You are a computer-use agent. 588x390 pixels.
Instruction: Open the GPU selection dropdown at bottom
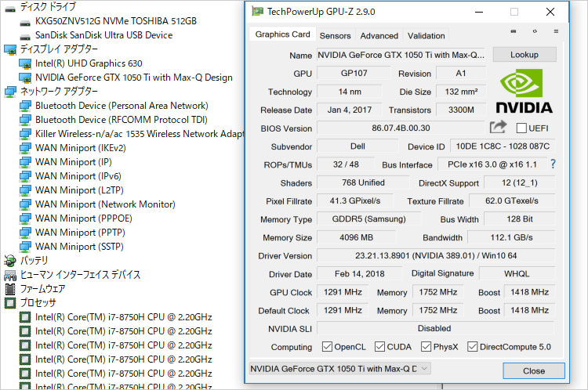coord(339,369)
